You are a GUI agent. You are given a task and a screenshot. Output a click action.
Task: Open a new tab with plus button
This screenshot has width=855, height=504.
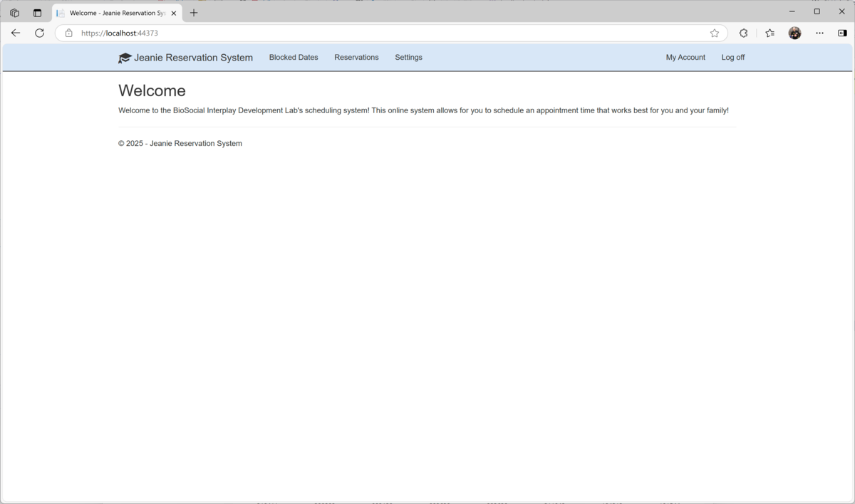point(194,13)
